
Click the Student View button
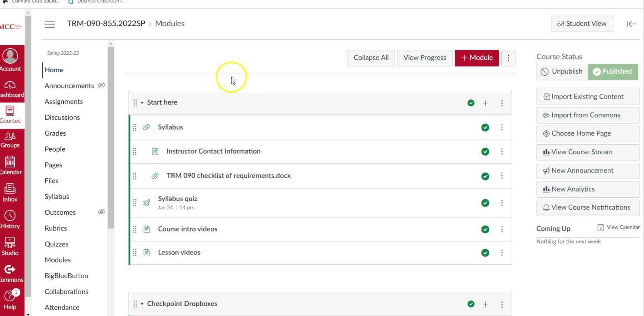coord(581,24)
